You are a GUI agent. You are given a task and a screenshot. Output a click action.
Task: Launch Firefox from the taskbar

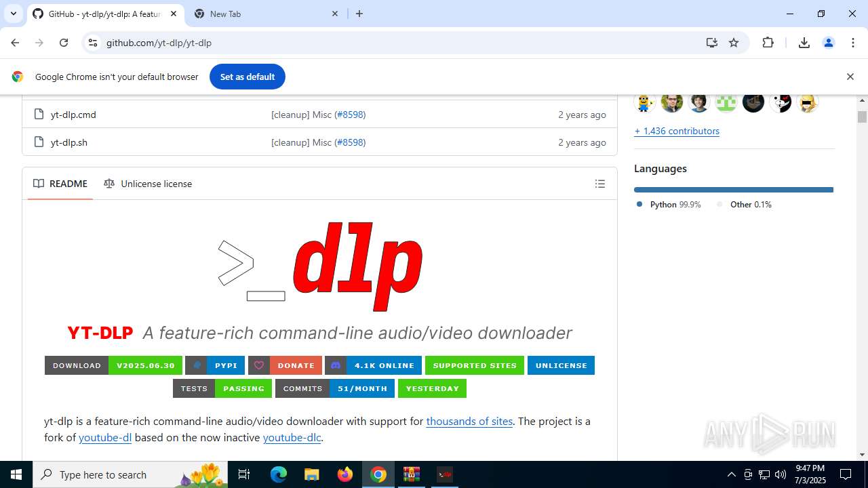(344, 474)
